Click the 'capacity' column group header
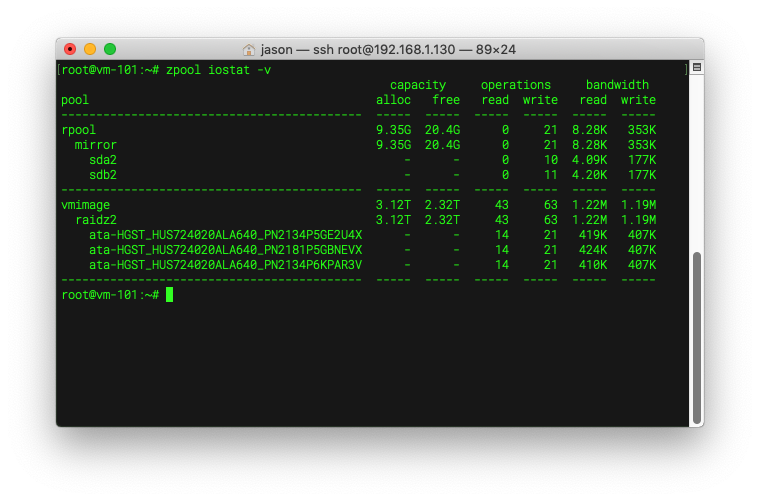 [x=418, y=85]
